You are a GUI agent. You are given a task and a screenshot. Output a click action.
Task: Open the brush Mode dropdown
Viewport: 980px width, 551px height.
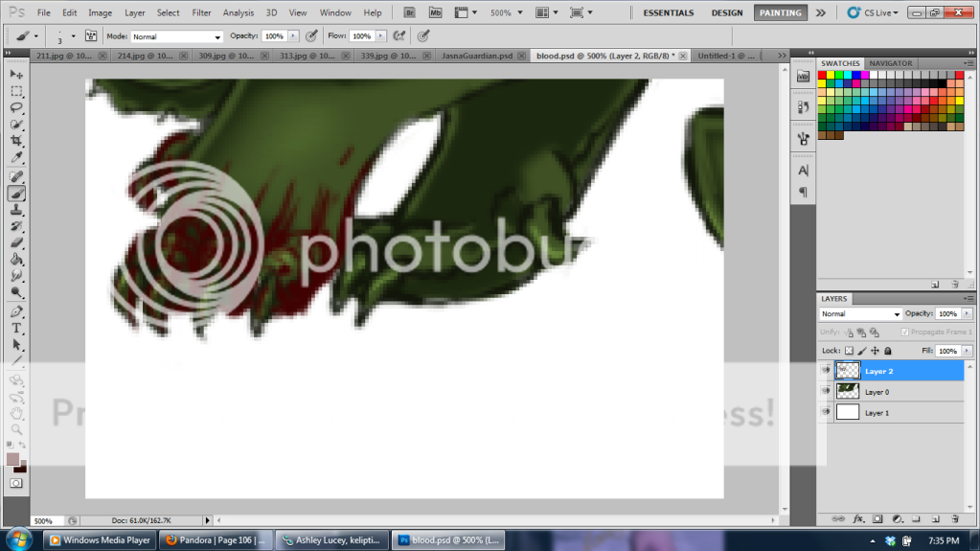(x=176, y=36)
